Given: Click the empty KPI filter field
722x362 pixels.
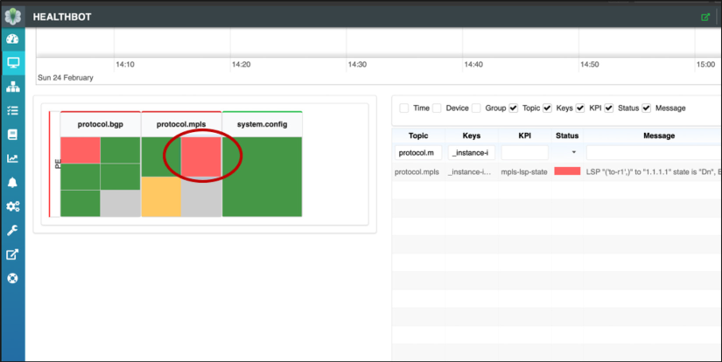Looking at the screenshot, I should pyautogui.click(x=524, y=152).
